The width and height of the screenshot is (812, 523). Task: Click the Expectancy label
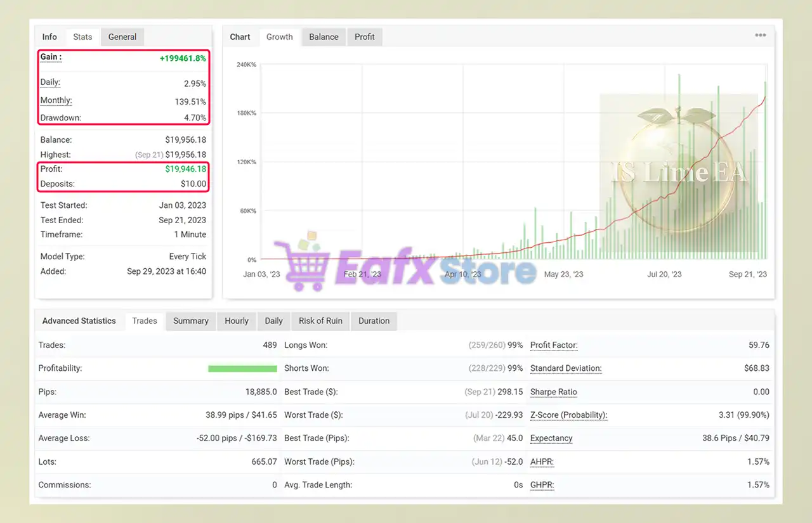551,438
